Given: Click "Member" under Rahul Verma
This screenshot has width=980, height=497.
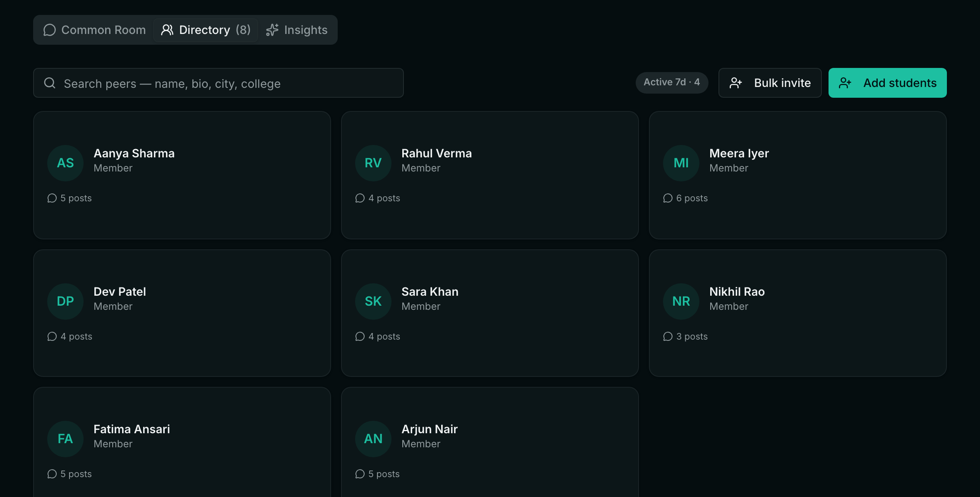Looking at the screenshot, I should point(421,168).
